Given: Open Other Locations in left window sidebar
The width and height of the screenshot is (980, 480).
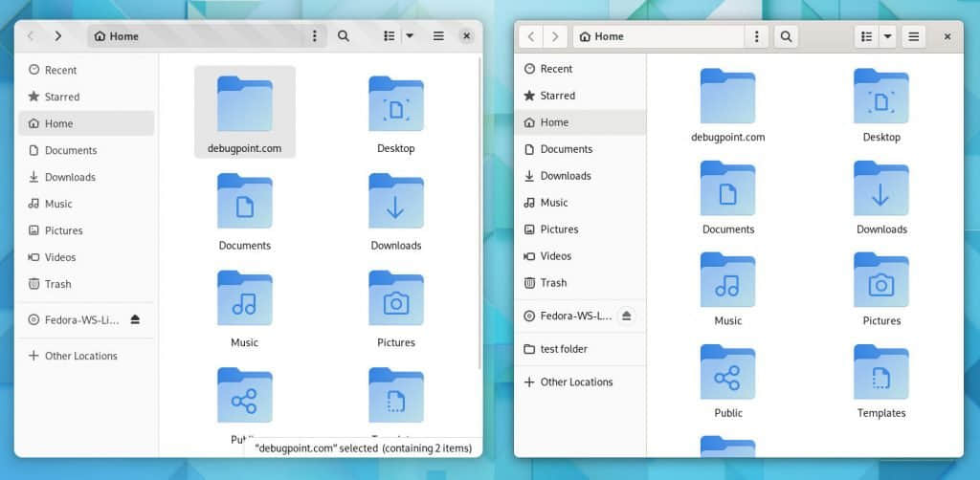Looking at the screenshot, I should click(x=86, y=356).
